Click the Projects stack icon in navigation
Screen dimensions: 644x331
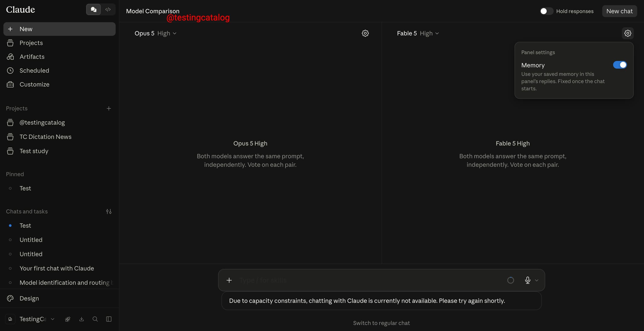tap(10, 43)
